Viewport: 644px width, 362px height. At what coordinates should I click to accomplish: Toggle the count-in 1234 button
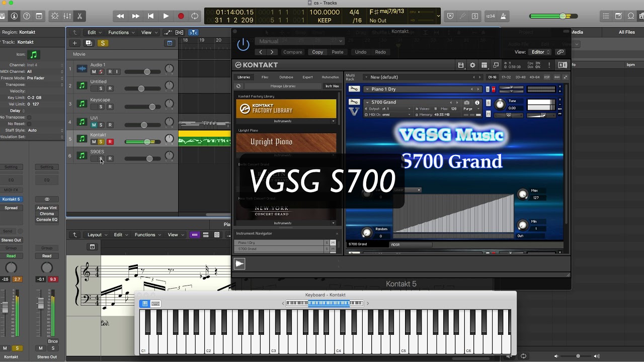click(x=490, y=16)
